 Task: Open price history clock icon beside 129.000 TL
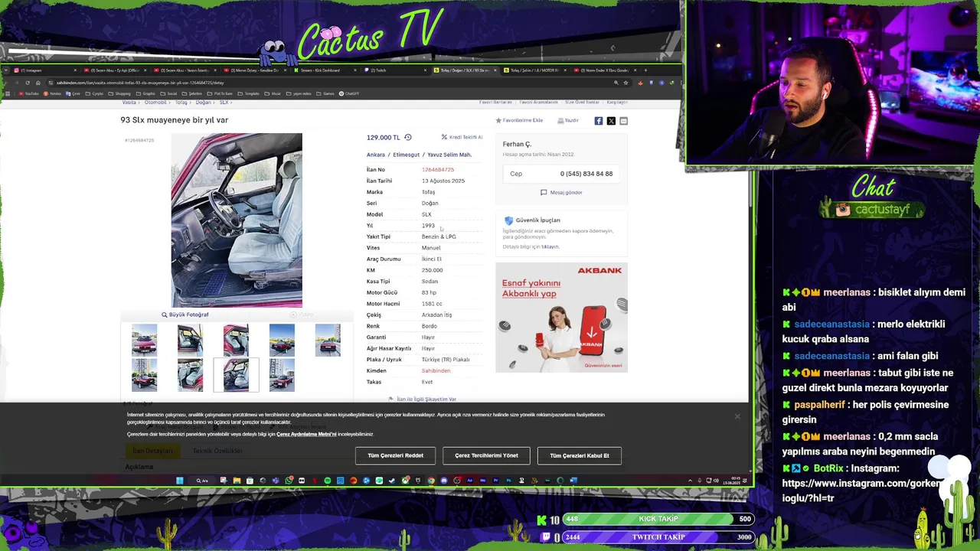(x=407, y=137)
